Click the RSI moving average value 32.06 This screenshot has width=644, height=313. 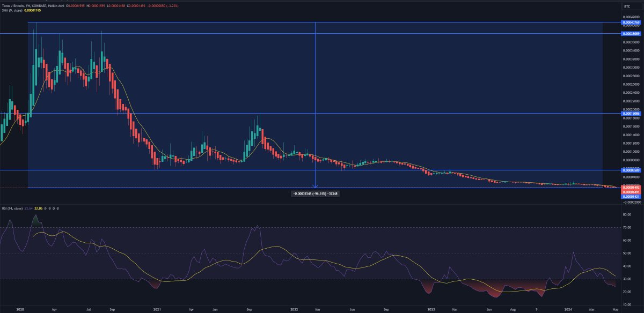[x=38, y=208]
